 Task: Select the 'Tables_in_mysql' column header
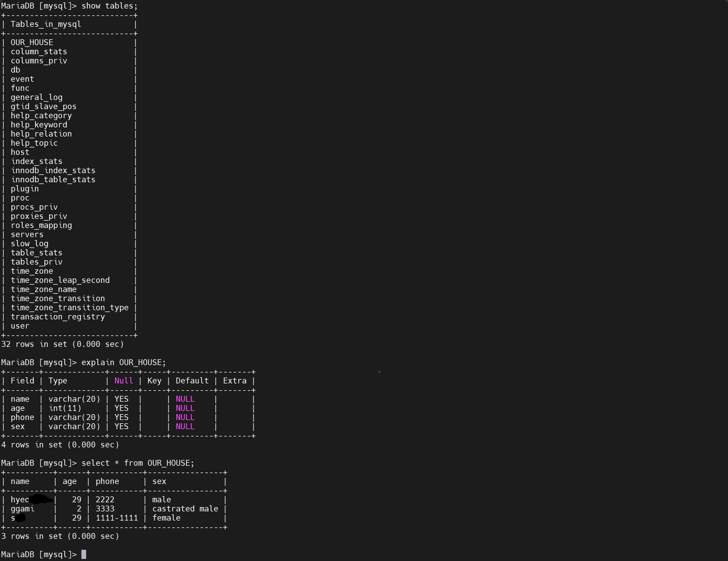tap(46, 24)
